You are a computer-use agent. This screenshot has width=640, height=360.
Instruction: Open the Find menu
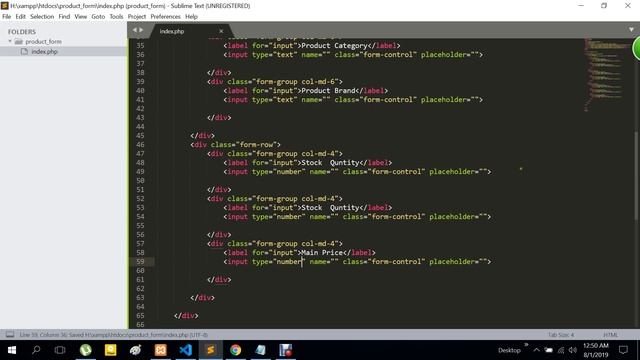64,17
